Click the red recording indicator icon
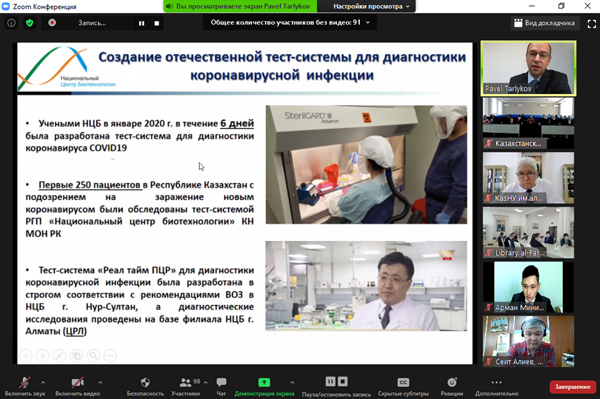The height and width of the screenshot is (399, 600). (52, 23)
